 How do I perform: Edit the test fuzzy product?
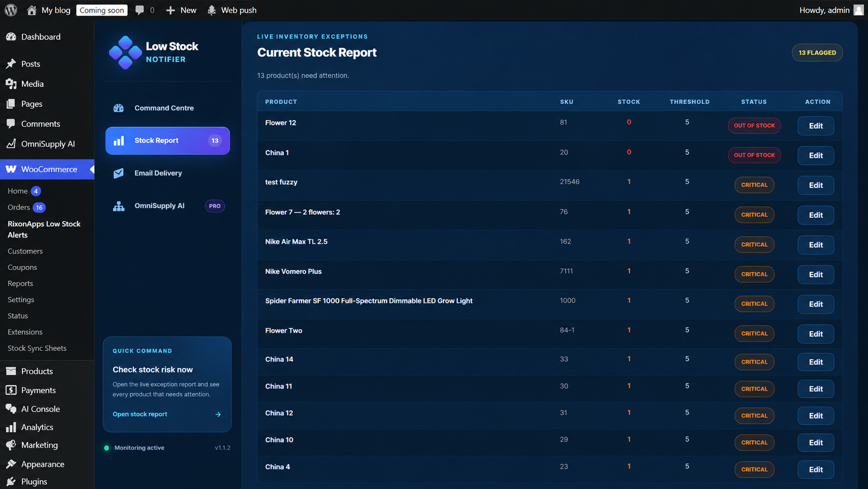(816, 185)
